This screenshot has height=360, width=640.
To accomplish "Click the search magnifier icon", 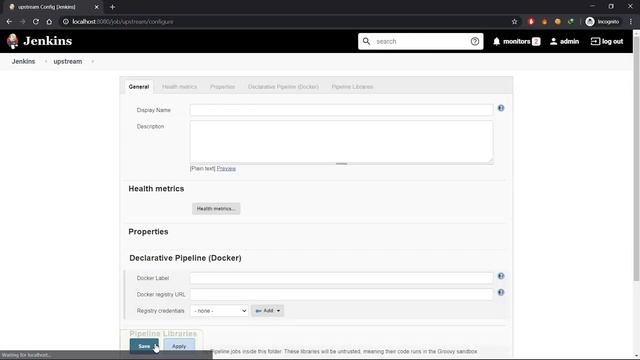I will (x=367, y=41).
